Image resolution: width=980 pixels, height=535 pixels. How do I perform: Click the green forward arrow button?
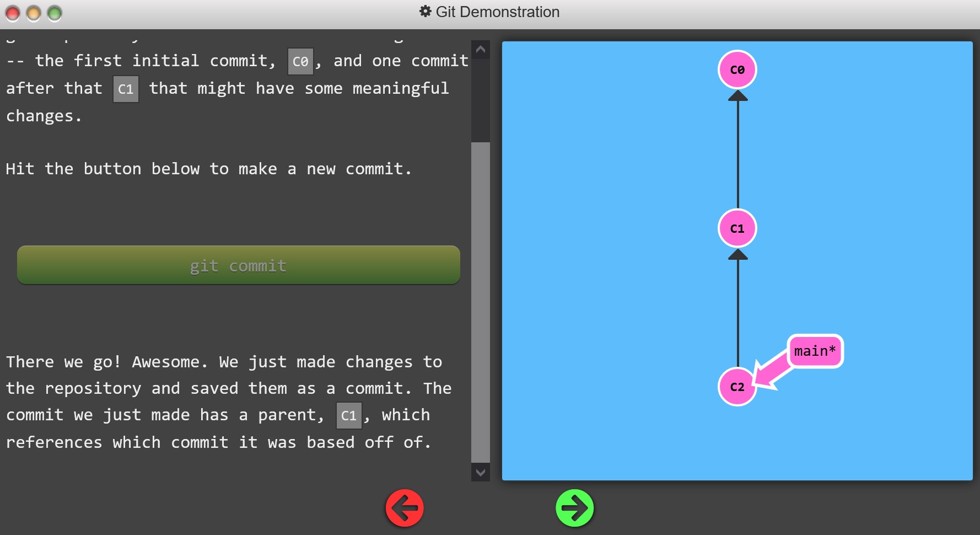[x=574, y=508]
